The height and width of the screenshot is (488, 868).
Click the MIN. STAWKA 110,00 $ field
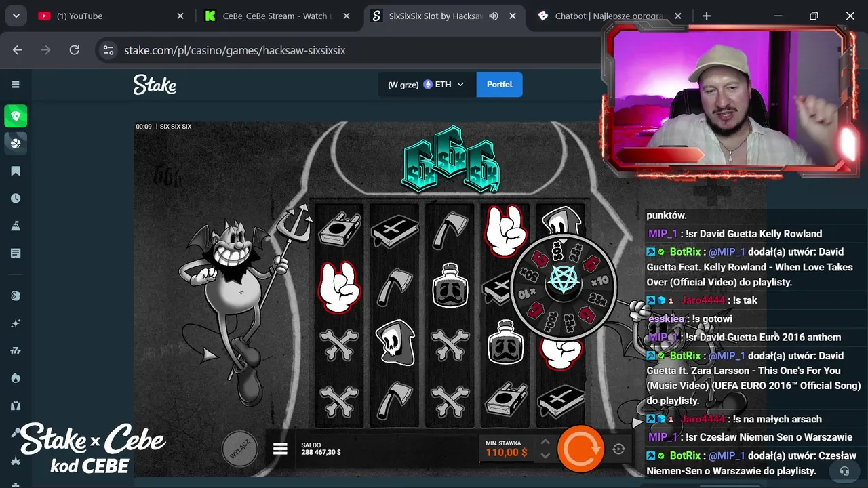click(x=507, y=448)
